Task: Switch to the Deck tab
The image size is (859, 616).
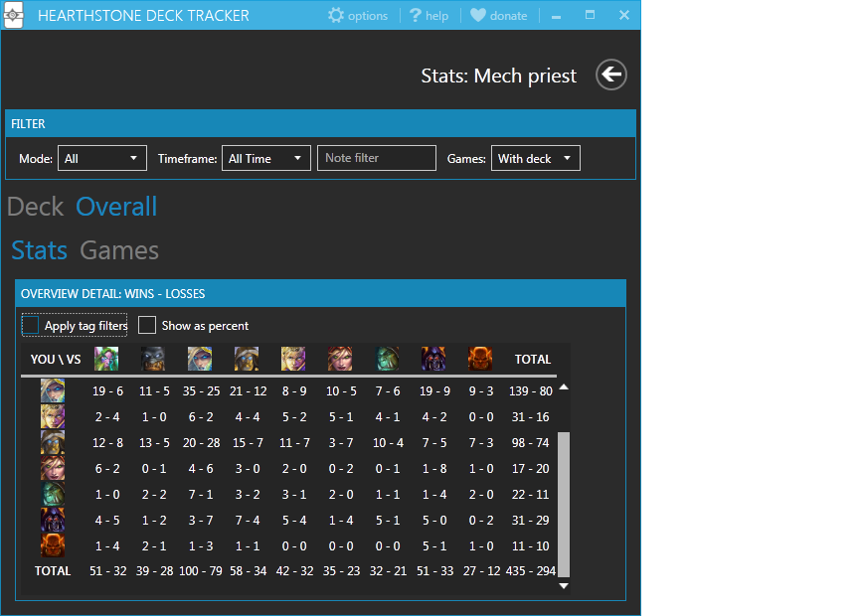Action: [x=36, y=207]
